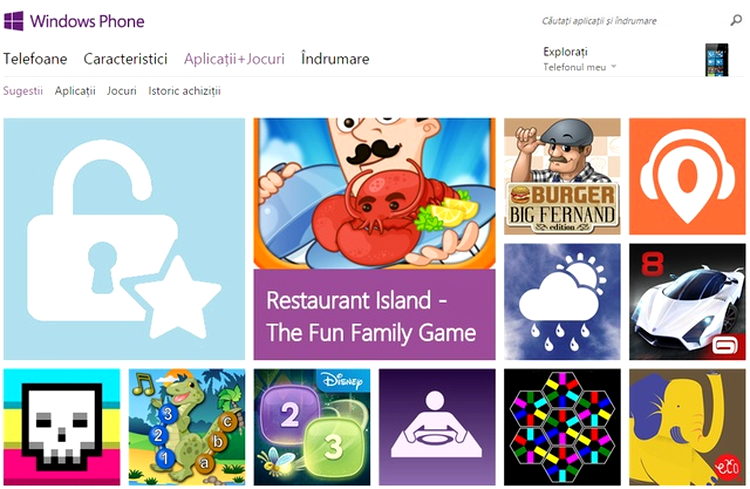Open the Windows Phone logo home link

point(74,21)
